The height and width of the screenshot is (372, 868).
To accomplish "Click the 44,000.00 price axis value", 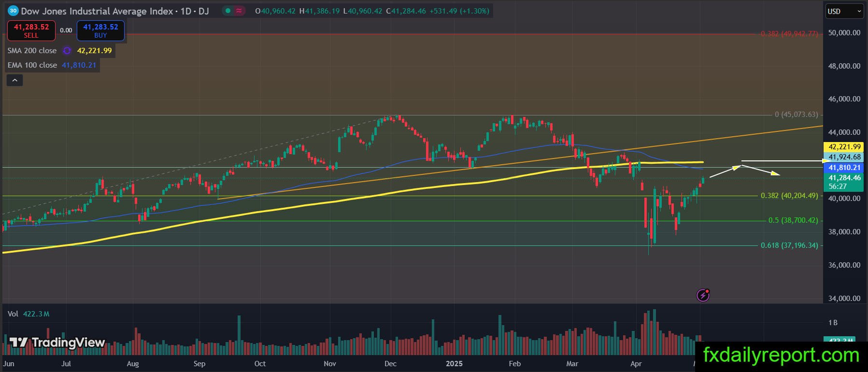I will click(x=844, y=132).
